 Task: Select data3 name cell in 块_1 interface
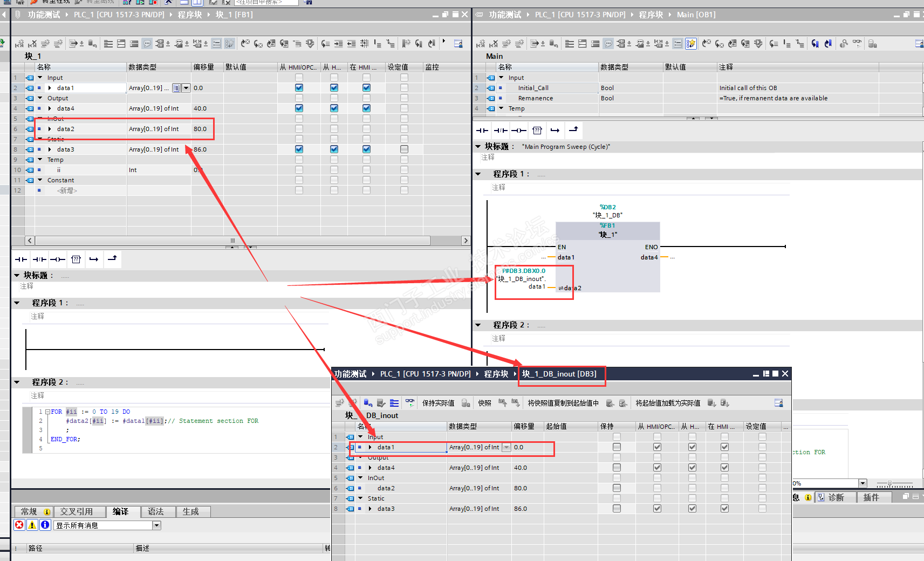click(81, 149)
